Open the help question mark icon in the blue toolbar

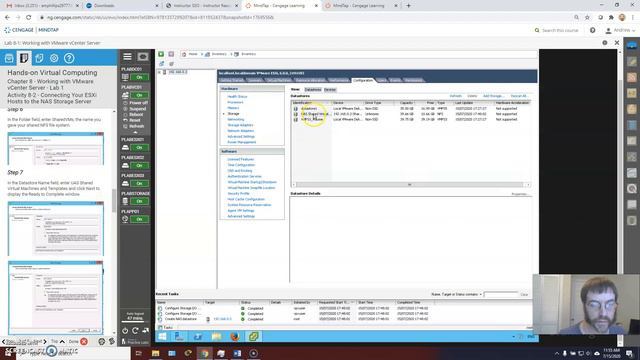69,58
